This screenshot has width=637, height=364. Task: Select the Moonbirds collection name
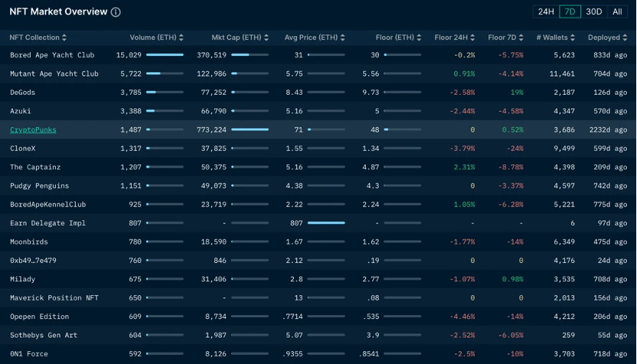[x=29, y=242]
